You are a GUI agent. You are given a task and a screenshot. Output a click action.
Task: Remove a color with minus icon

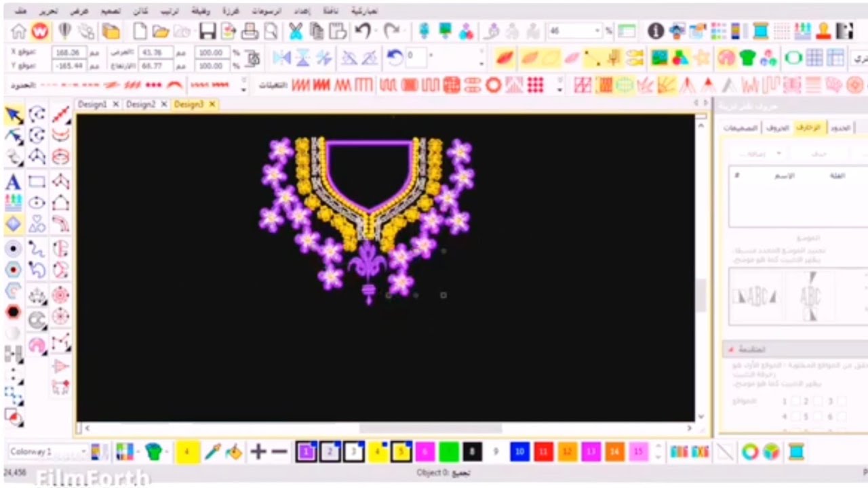[279, 451]
